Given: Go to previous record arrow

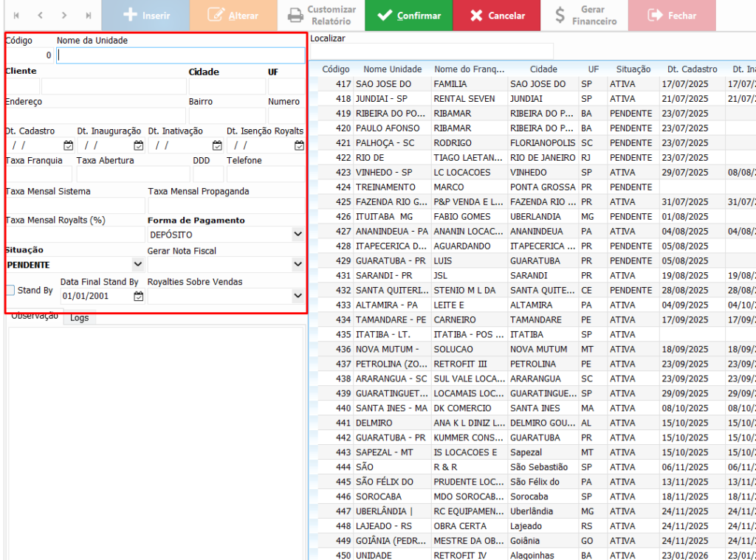Looking at the screenshot, I should [x=41, y=15].
